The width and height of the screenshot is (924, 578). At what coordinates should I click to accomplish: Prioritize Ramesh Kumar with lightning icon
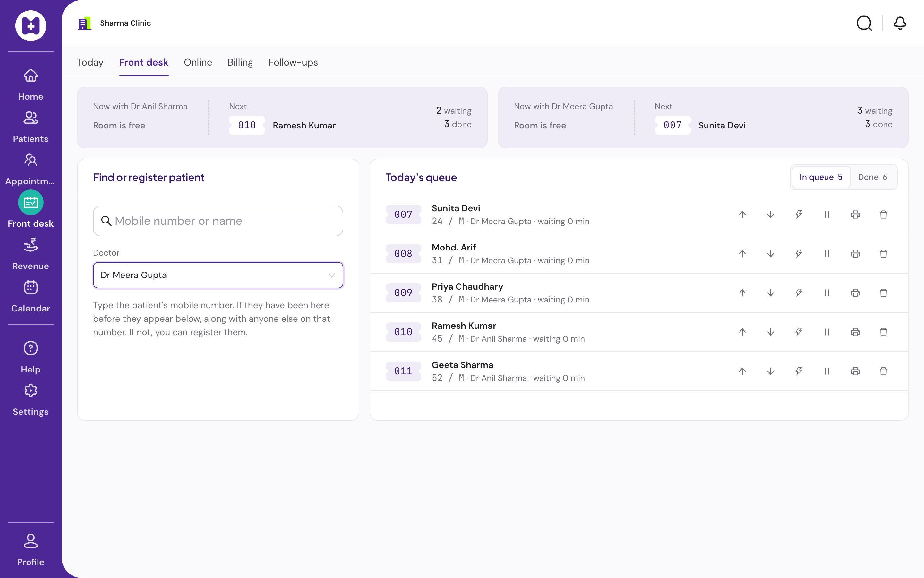[x=799, y=332]
